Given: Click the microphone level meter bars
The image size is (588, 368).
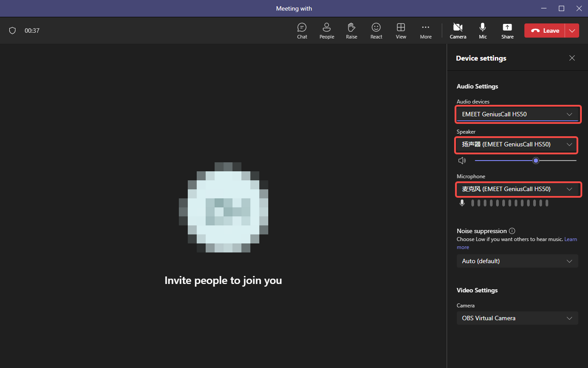Looking at the screenshot, I should click(510, 203).
